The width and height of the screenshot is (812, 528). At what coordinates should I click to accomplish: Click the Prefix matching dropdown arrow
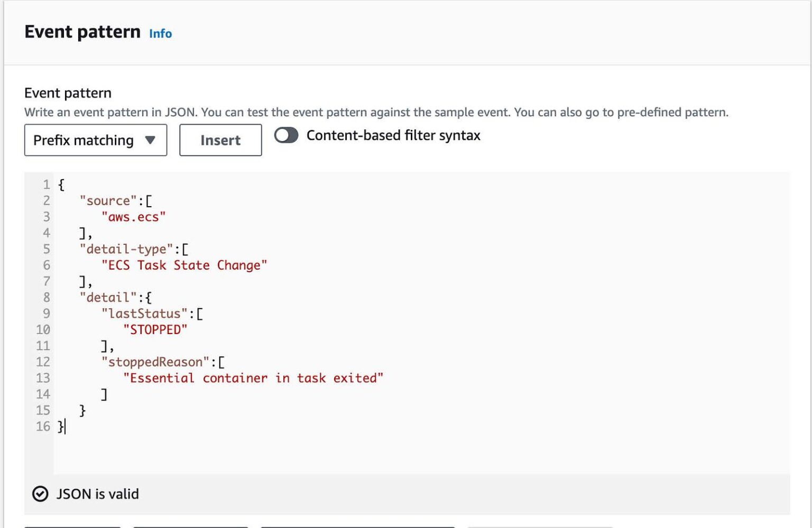click(x=150, y=140)
